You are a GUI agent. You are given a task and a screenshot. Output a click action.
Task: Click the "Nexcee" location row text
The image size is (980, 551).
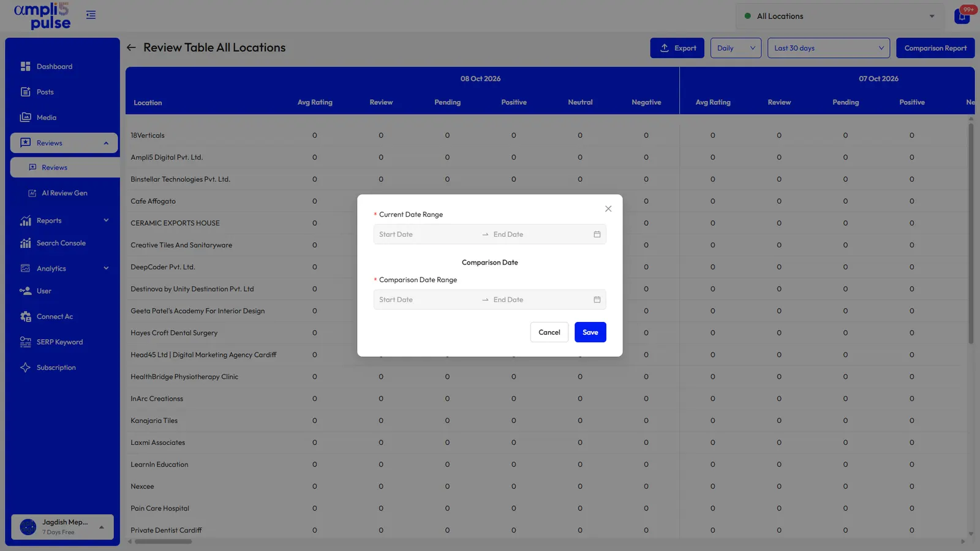142,487
